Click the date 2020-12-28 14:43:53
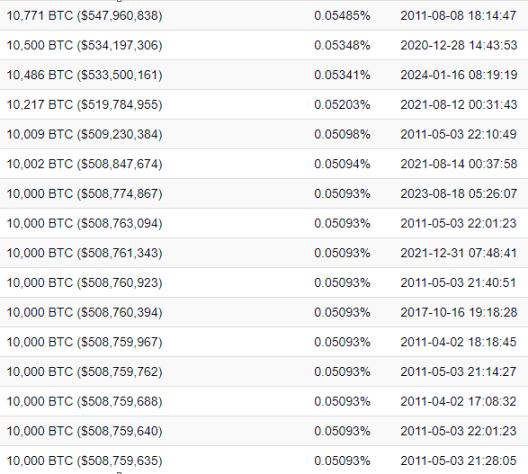The height and width of the screenshot is (474, 528). coord(458,45)
